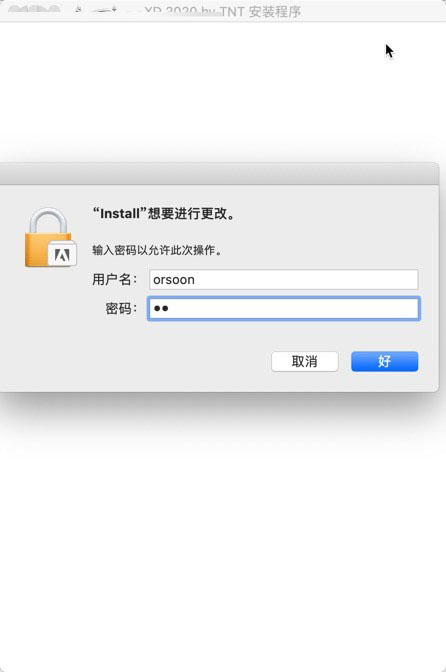446x672 pixels.
Task: Click the "Install"想要进行更改 heading text
Action: (x=165, y=213)
